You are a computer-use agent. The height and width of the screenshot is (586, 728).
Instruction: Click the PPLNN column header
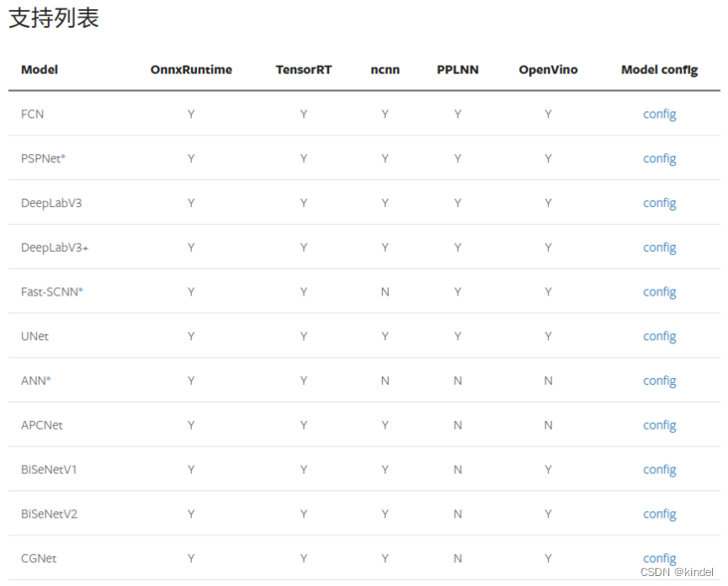click(457, 70)
